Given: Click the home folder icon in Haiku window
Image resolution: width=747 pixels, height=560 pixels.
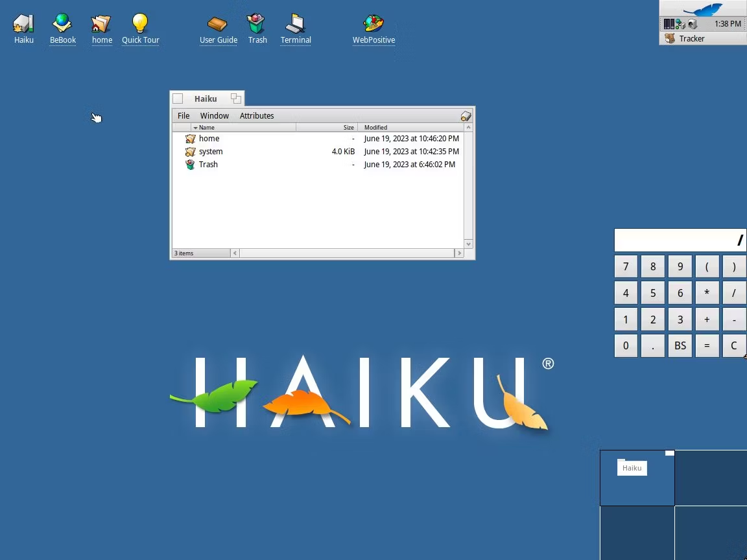Looking at the screenshot, I should point(191,139).
